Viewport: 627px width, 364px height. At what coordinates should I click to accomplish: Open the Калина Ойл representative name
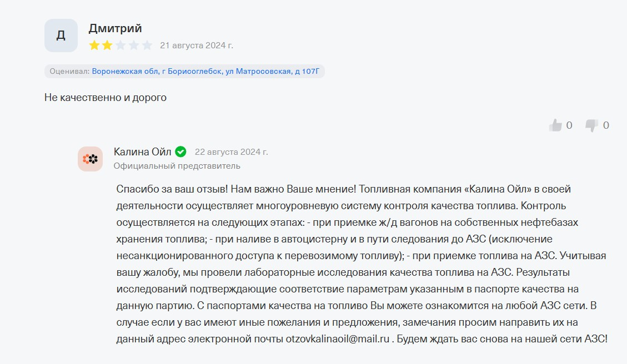tap(143, 151)
